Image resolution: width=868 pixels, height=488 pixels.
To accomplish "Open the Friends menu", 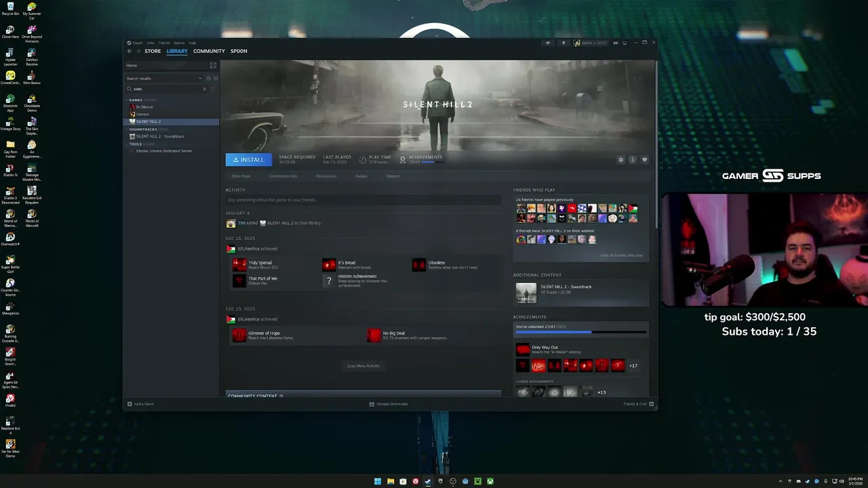I will 164,43.
